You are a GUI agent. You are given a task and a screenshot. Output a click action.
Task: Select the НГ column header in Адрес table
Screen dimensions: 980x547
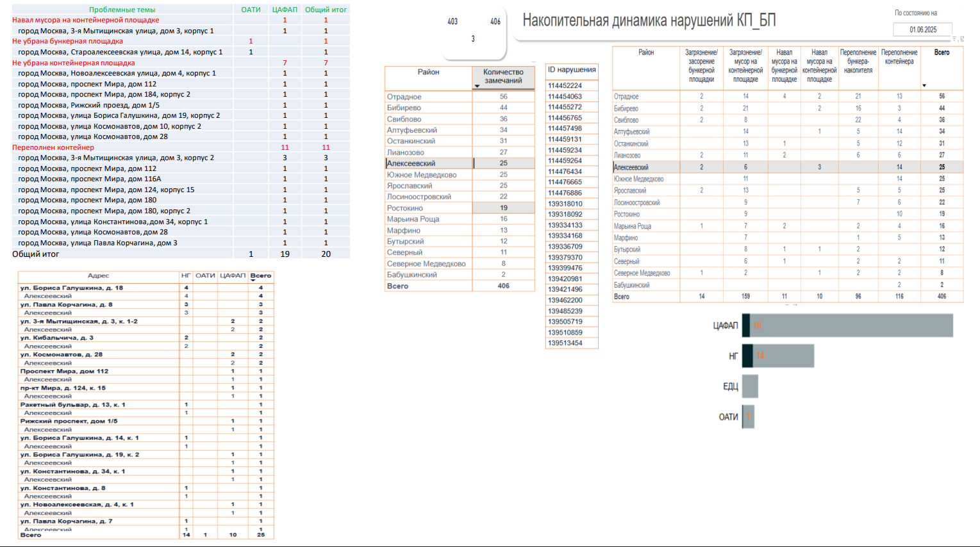186,275
